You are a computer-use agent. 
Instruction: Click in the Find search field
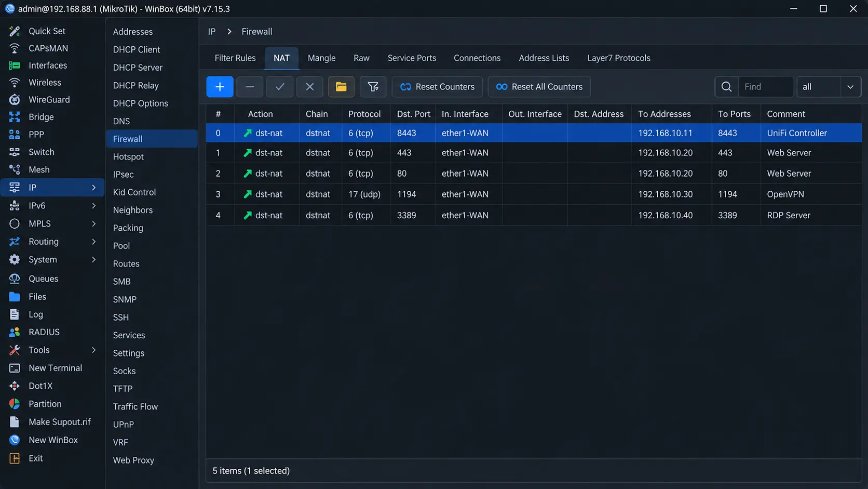click(766, 87)
